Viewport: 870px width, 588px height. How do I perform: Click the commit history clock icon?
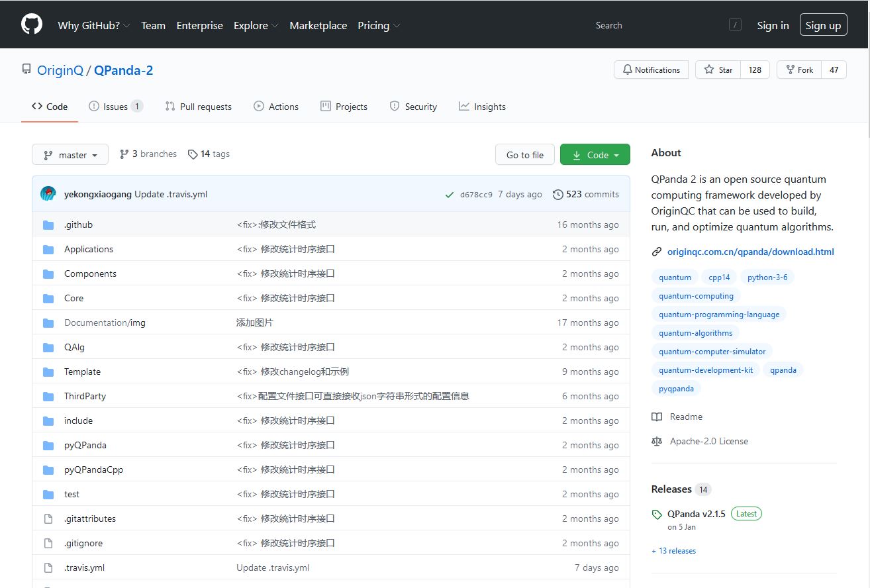pyautogui.click(x=558, y=195)
